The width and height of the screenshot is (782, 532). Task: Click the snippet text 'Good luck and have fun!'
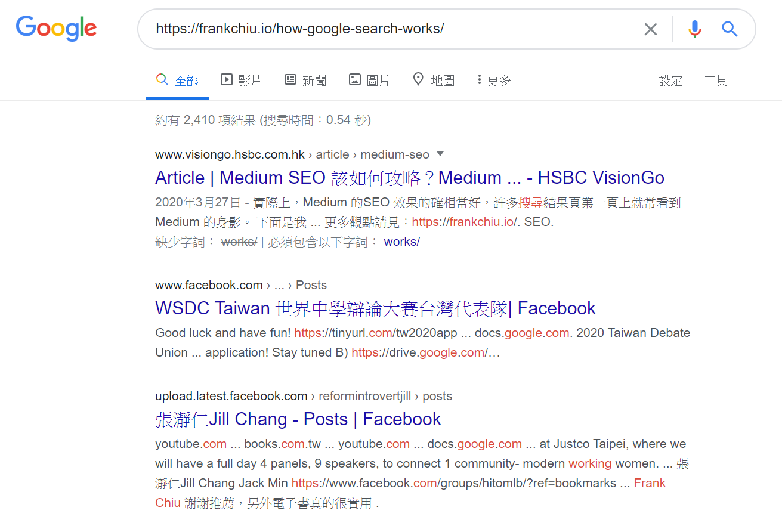tap(223, 333)
